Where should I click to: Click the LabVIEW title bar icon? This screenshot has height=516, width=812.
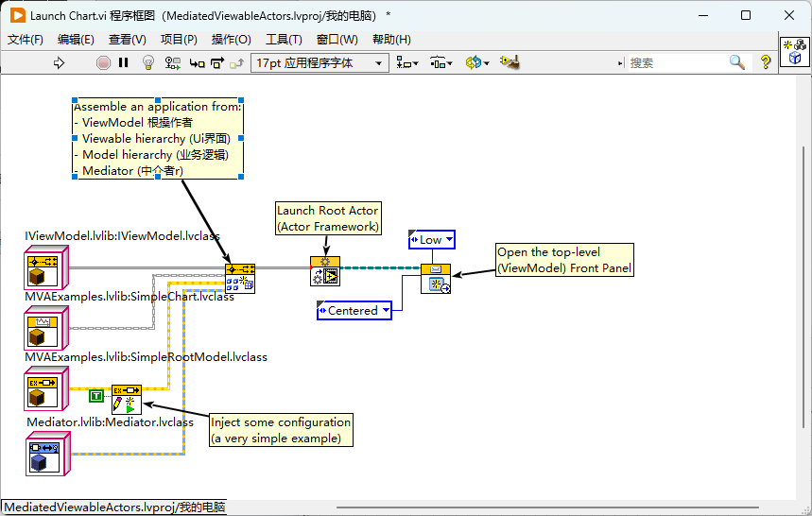click(x=18, y=15)
